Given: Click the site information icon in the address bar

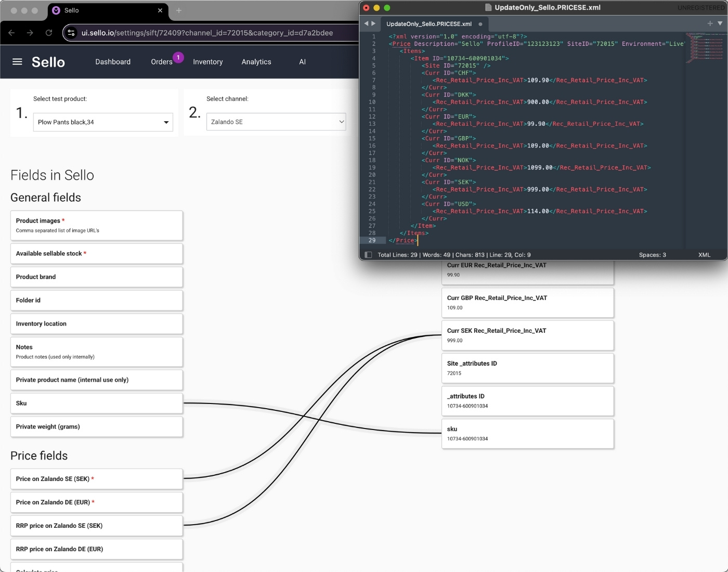Looking at the screenshot, I should pos(70,32).
